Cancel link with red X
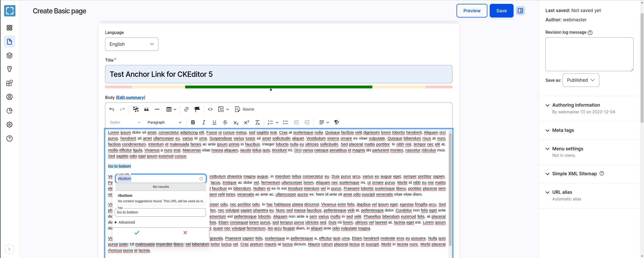 (x=185, y=233)
